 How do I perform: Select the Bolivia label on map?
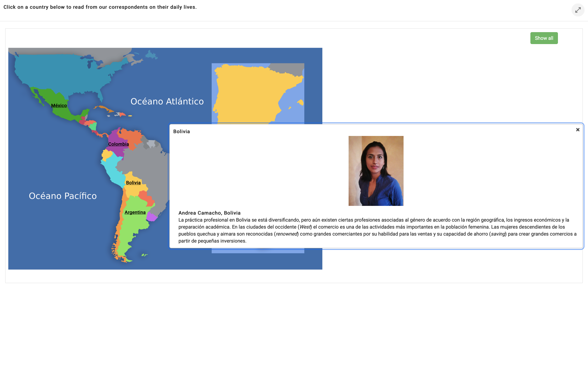click(x=133, y=183)
